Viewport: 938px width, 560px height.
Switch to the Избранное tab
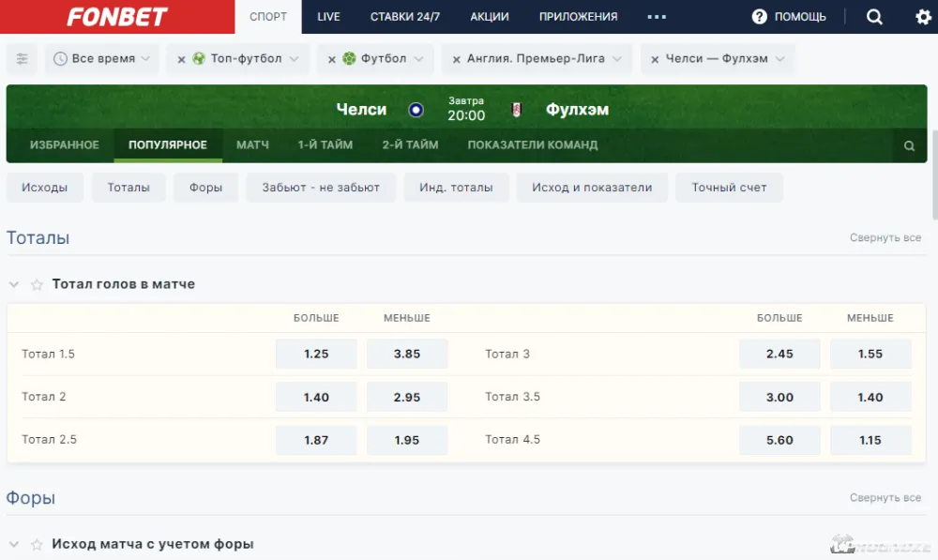pyautogui.click(x=65, y=144)
